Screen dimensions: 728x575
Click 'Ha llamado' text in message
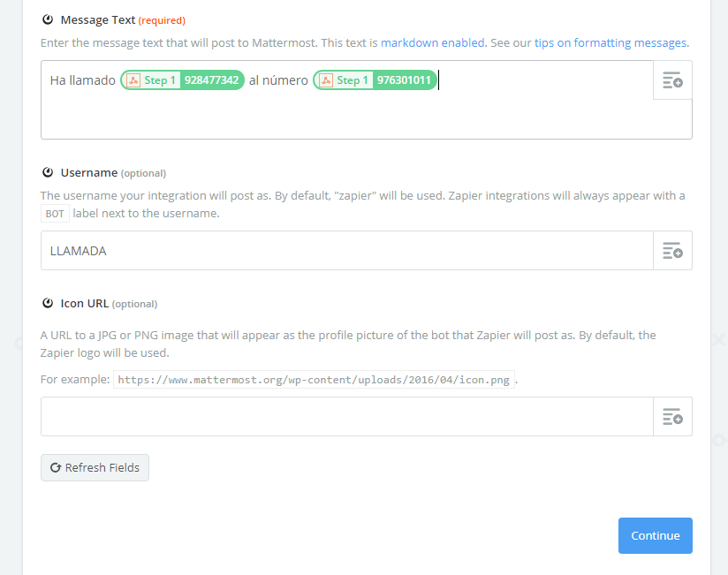(x=83, y=80)
